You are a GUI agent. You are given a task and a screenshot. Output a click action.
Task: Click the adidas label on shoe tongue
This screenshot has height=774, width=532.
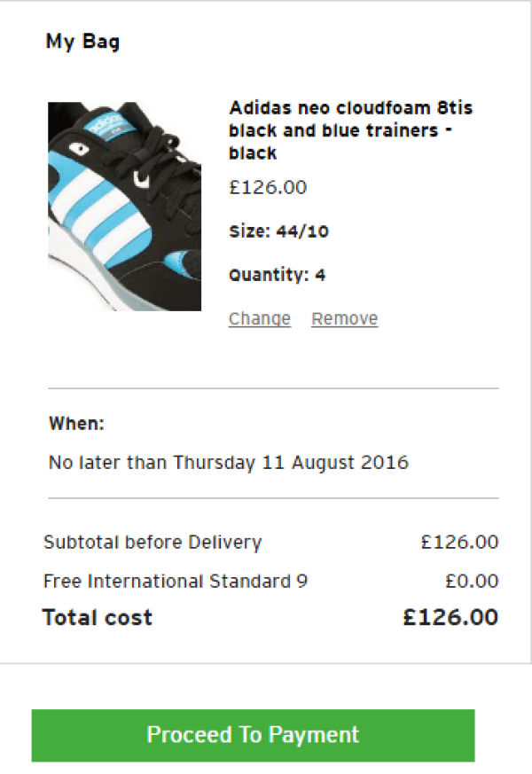click(105, 123)
